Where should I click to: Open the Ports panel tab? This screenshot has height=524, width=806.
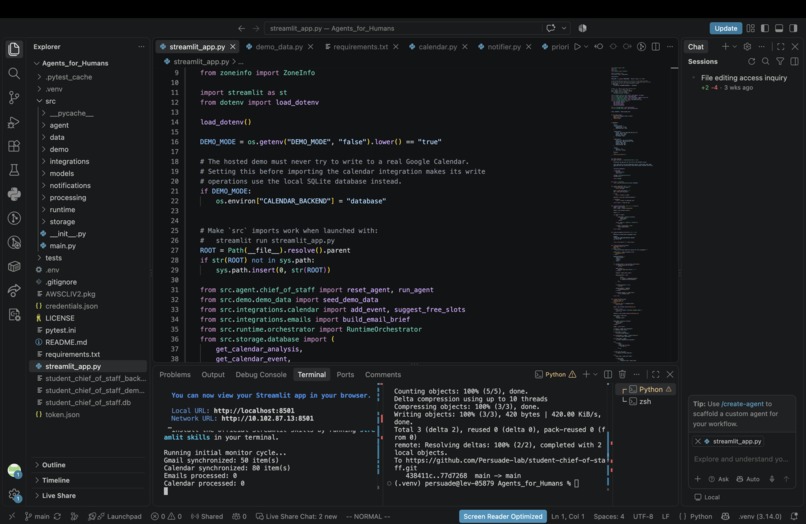[345, 374]
